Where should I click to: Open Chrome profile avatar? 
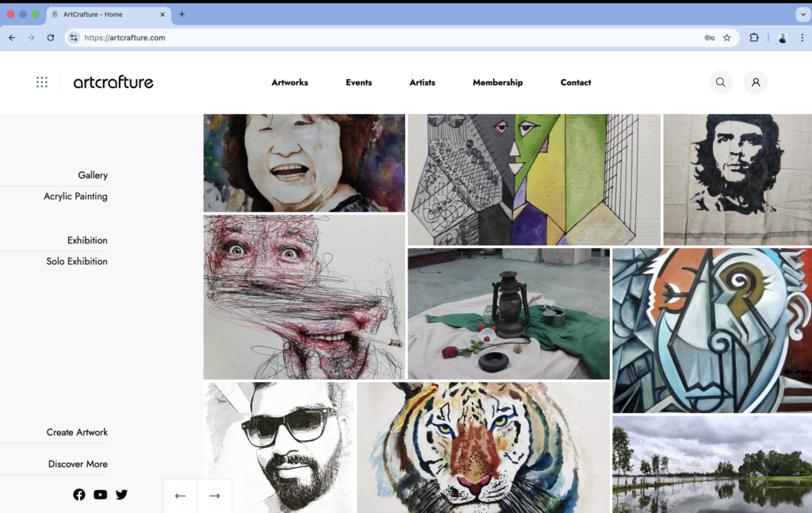783,38
